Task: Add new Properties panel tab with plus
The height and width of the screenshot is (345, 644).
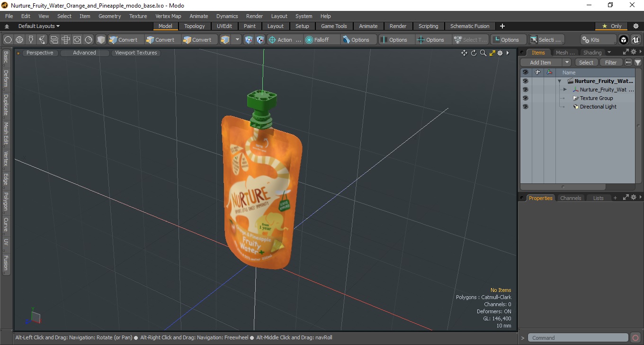Action: click(615, 198)
